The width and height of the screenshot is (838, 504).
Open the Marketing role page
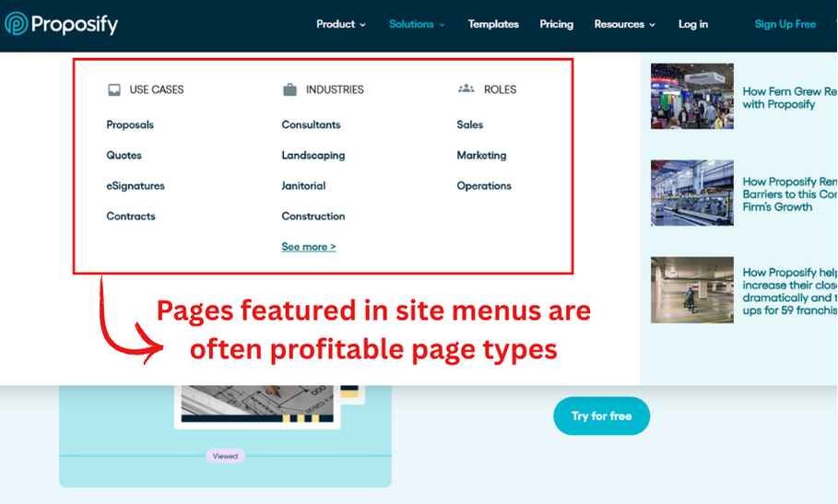tap(481, 156)
